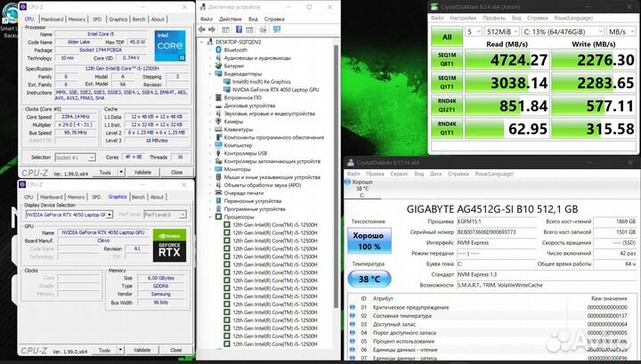Open the drive dropdown C: 13% (64/476GiB)
Image resolution: width=641 pixels, height=364 pixels.
(x=563, y=31)
